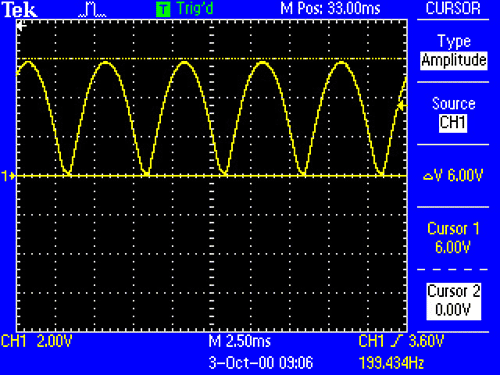
Task: Change the Source CH1 selection
Action: [x=453, y=123]
